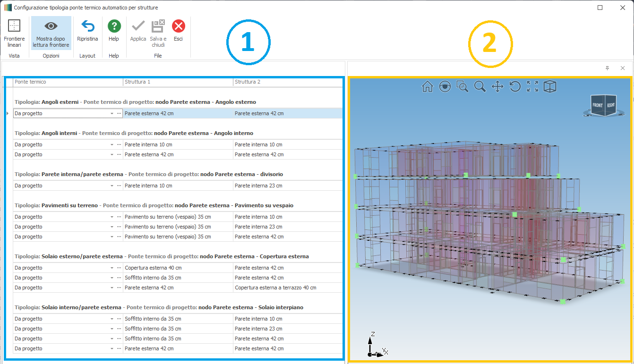Viewport: 634px width, 364px height.
Task: Expand dropdown for Angoli esterni Da progetto row
Action: click(112, 114)
